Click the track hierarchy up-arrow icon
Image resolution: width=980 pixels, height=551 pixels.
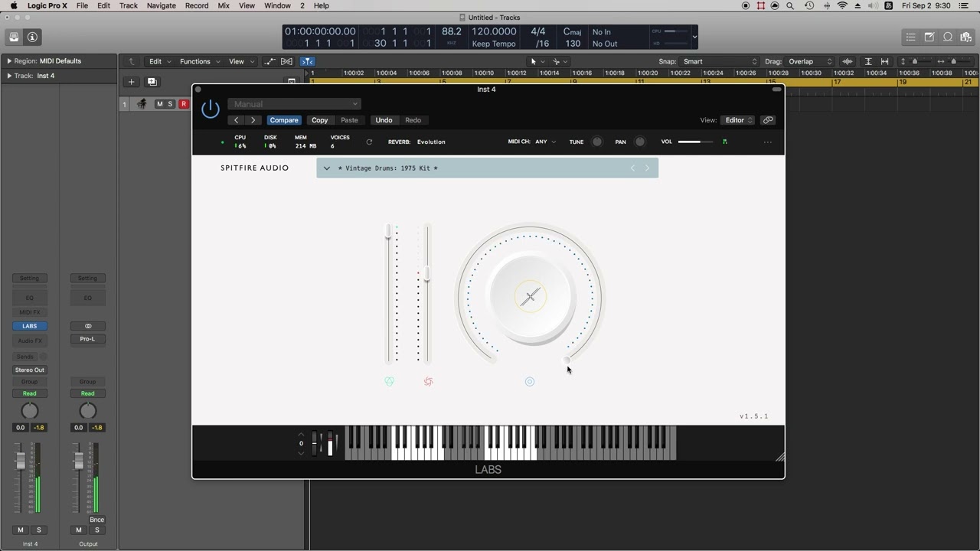point(131,61)
